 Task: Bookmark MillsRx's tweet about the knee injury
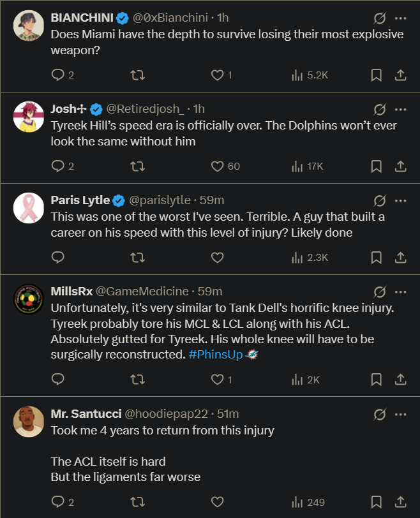(x=376, y=380)
